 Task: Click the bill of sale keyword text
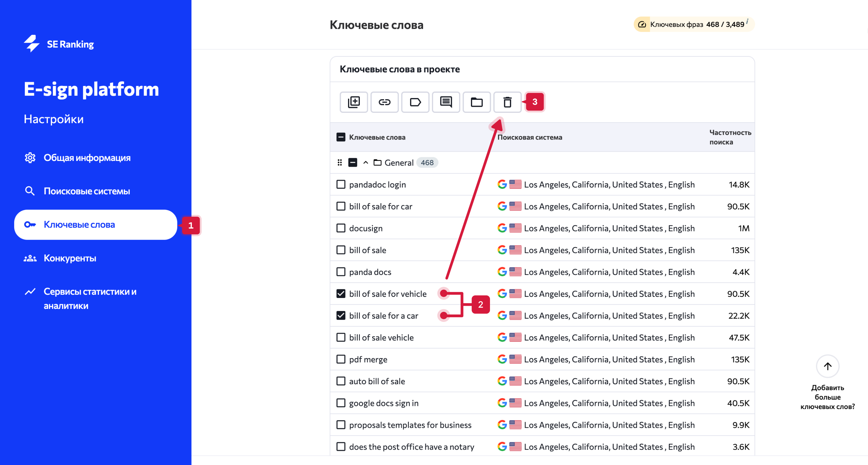coord(368,250)
